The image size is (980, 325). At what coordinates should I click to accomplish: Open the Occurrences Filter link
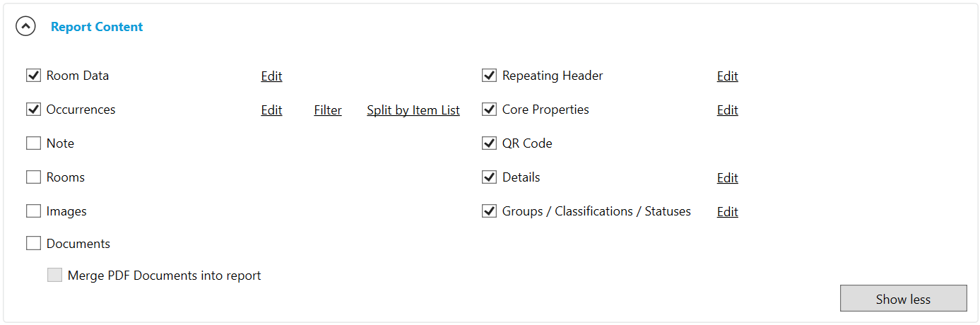(328, 110)
